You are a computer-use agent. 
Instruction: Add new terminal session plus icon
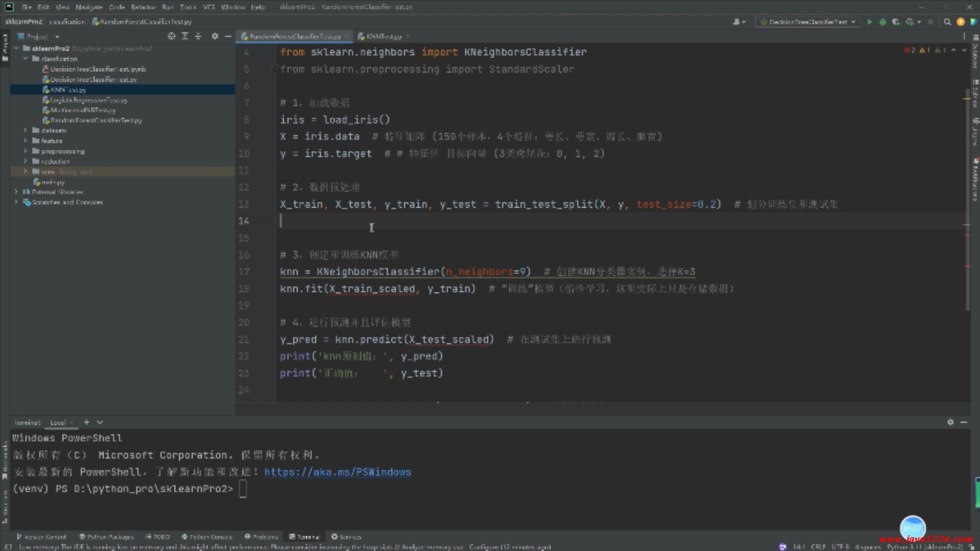[x=86, y=422]
